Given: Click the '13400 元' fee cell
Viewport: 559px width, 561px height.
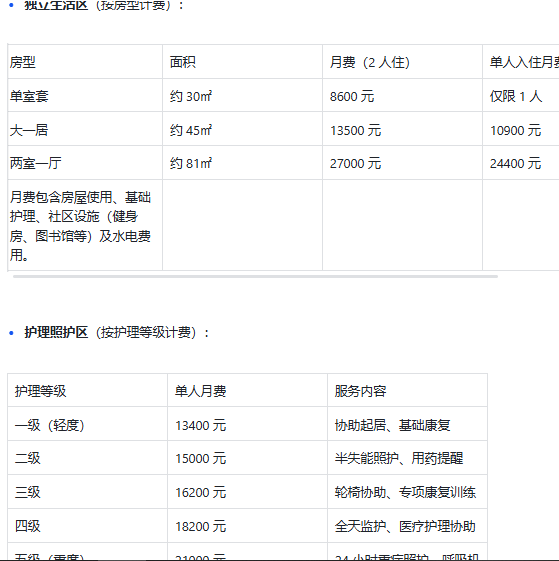Looking at the screenshot, I should [x=247, y=424].
